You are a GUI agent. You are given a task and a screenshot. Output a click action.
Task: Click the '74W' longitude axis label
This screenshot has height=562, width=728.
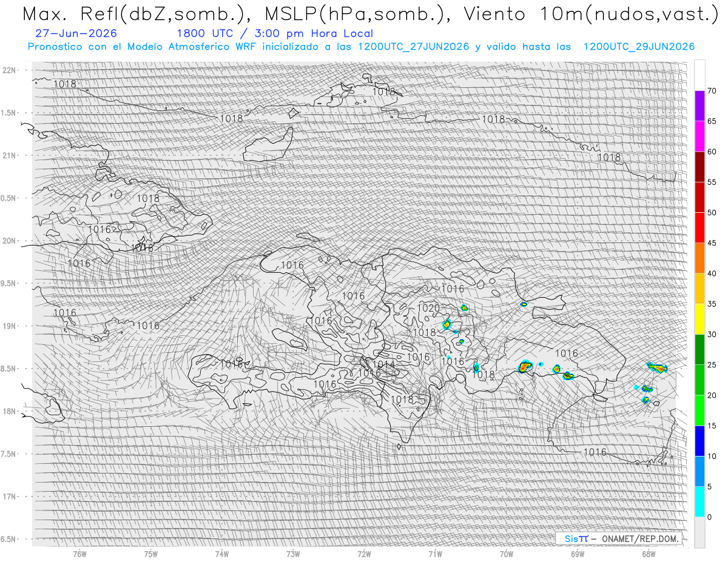[x=222, y=554]
